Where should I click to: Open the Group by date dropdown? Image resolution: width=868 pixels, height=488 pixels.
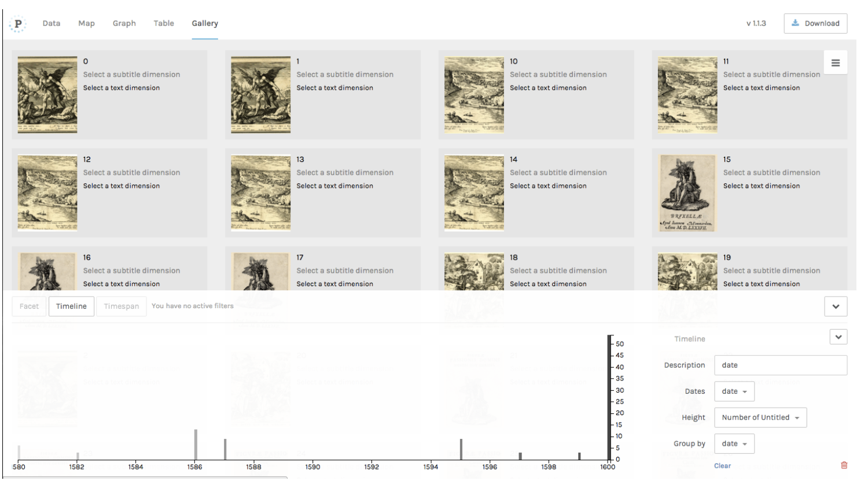[734, 444]
